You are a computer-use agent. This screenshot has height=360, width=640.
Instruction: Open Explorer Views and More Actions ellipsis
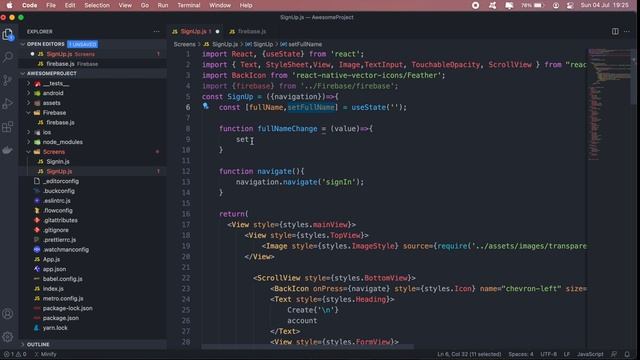point(156,31)
